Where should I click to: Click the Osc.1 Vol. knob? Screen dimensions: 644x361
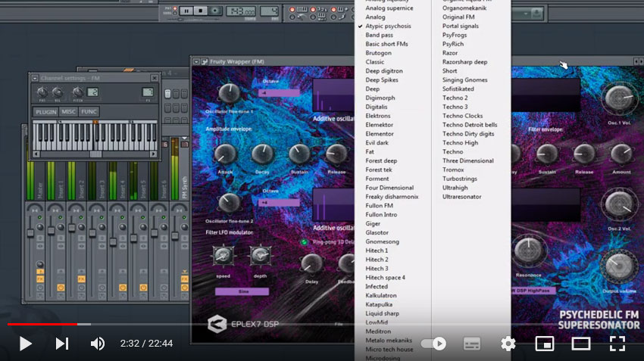[x=619, y=98]
